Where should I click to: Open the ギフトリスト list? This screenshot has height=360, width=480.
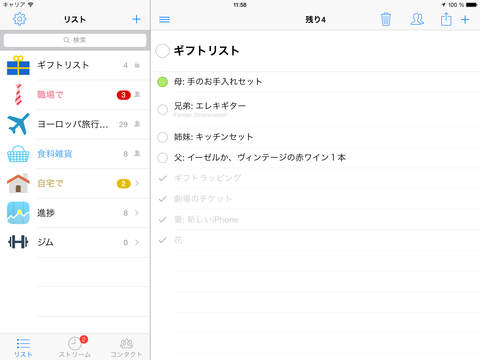[x=75, y=65]
